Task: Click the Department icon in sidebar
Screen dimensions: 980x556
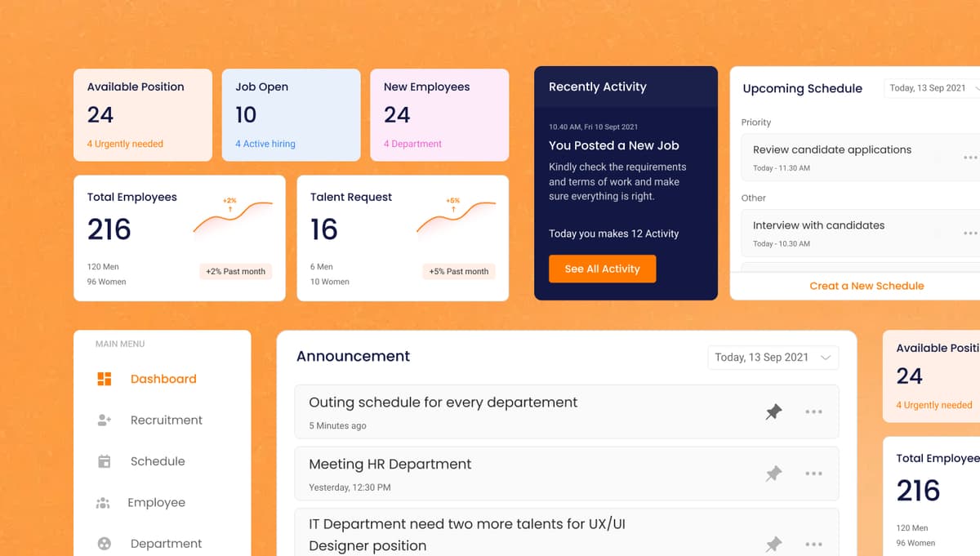Action: click(104, 544)
